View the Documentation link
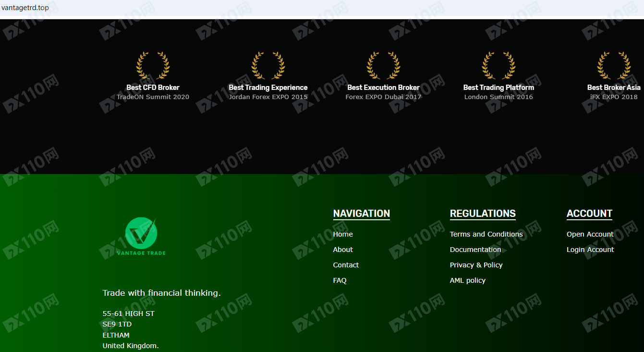The image size is (644, 352). point(475,250)
